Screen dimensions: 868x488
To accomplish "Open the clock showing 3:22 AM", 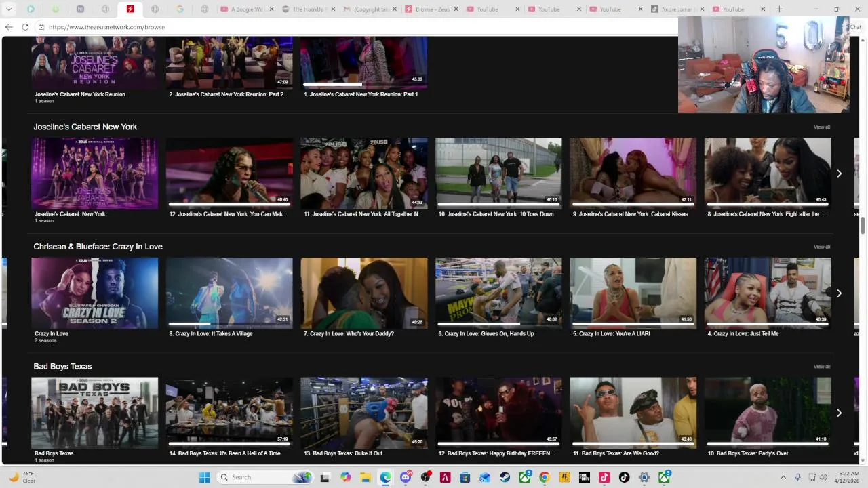I will [848, 477].
